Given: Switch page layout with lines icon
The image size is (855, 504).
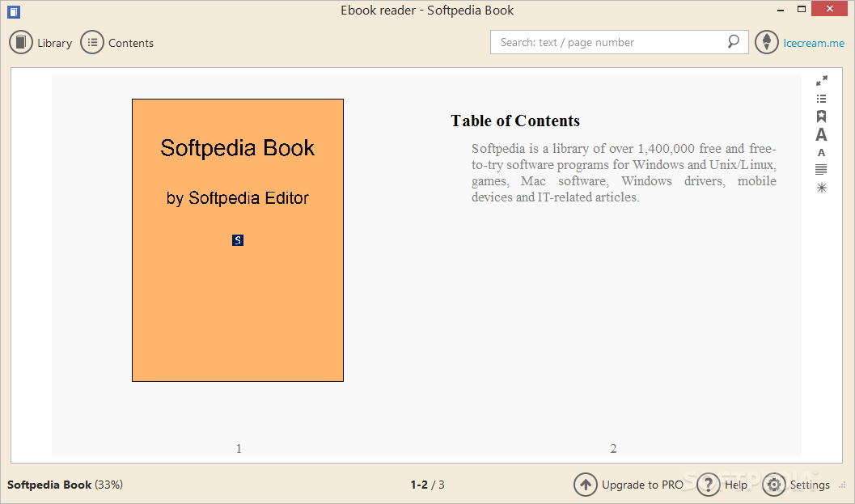Looking at the screenshot, I should tap(821, 170).
